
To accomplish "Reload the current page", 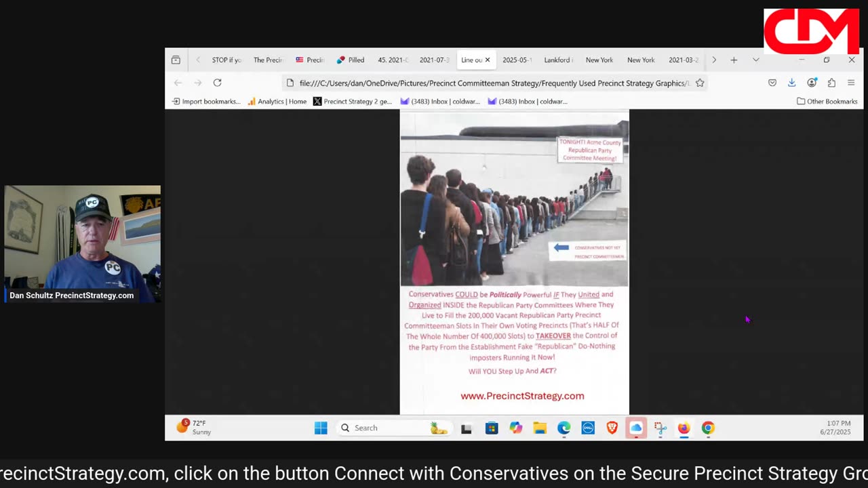I will click(217, 83).
